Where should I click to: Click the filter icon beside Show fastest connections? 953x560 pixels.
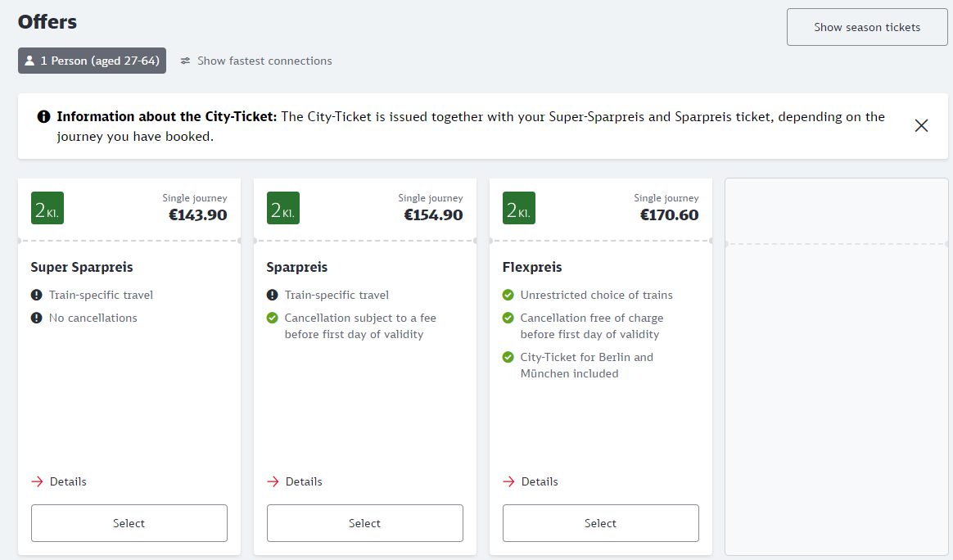point(186,61)
